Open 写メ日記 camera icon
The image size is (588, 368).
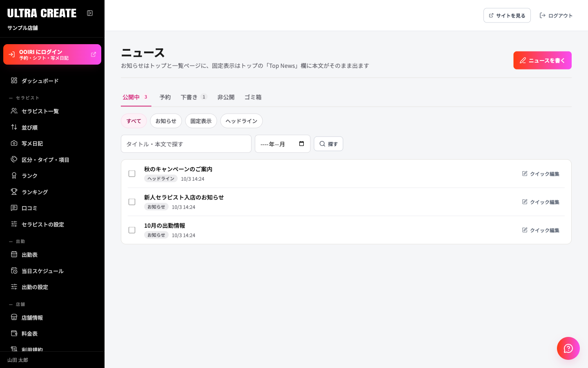pyautogui.click(x=14, y=143)
